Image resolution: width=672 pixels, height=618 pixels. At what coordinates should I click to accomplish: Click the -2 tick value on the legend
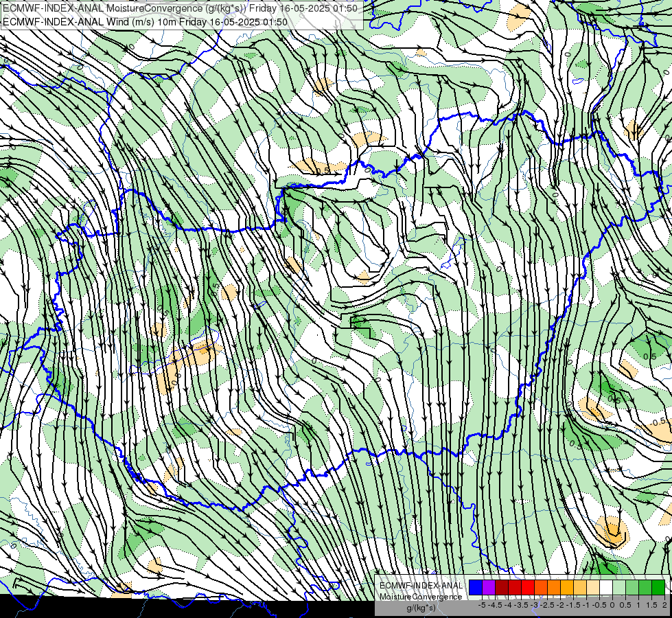point(561,605)
